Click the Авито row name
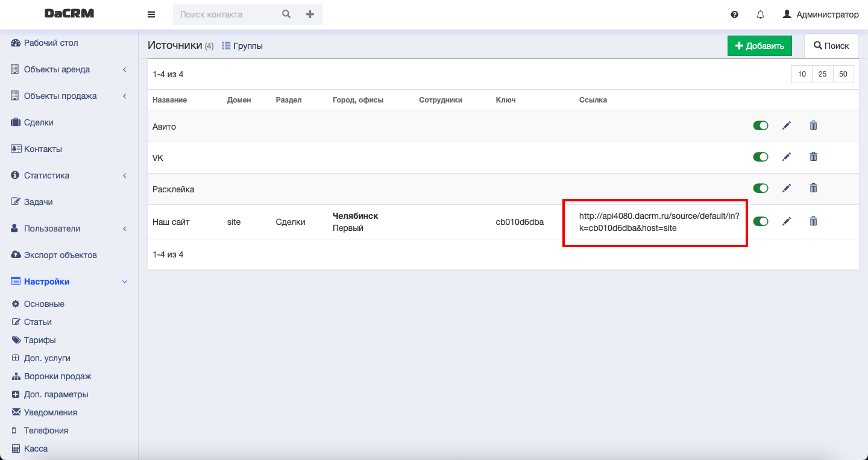This screenshot has height=460, width=868. (x=164, y=127)
